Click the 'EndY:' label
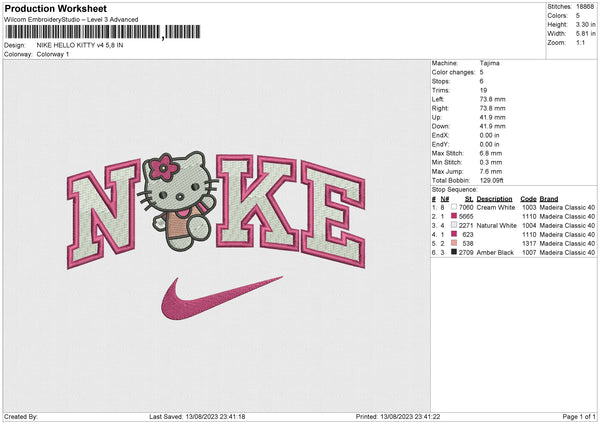 (440, 144)
